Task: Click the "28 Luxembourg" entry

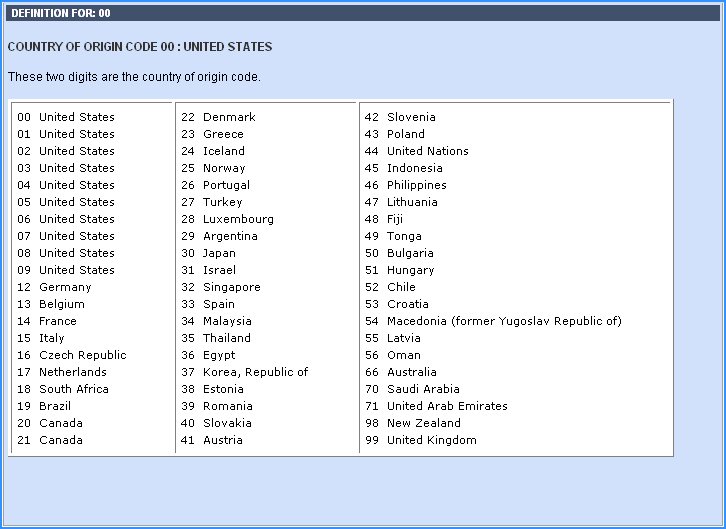Action: (x=227, y=219)
